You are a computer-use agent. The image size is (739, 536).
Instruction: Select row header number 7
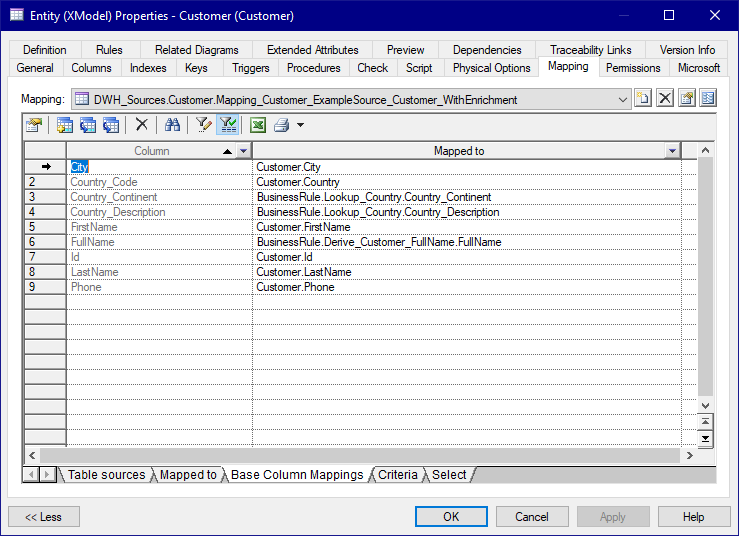[x=45, y=257]
